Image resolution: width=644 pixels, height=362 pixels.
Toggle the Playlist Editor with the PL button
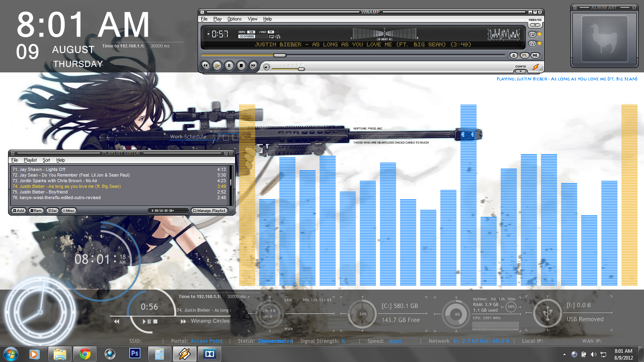coord(524,56)
